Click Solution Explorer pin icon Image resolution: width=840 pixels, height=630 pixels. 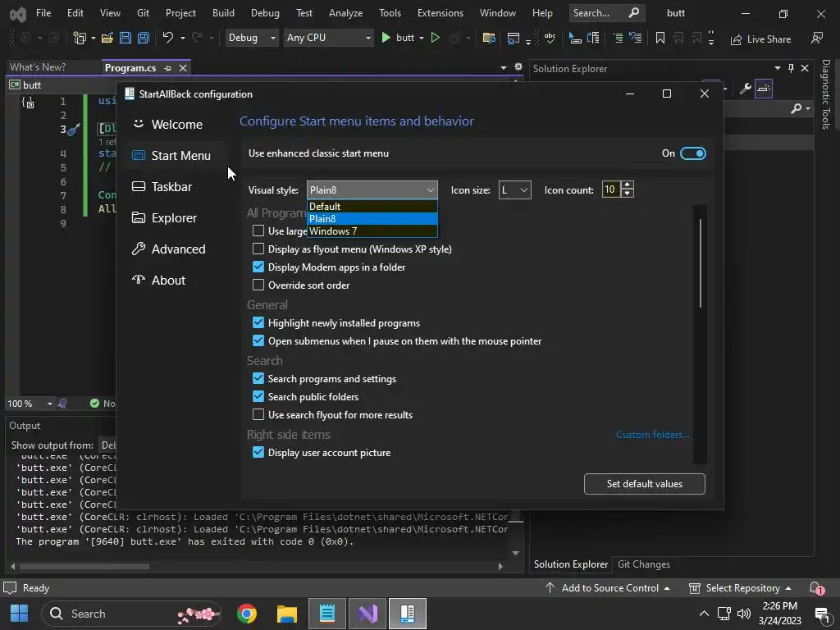(x=792, y=68)
